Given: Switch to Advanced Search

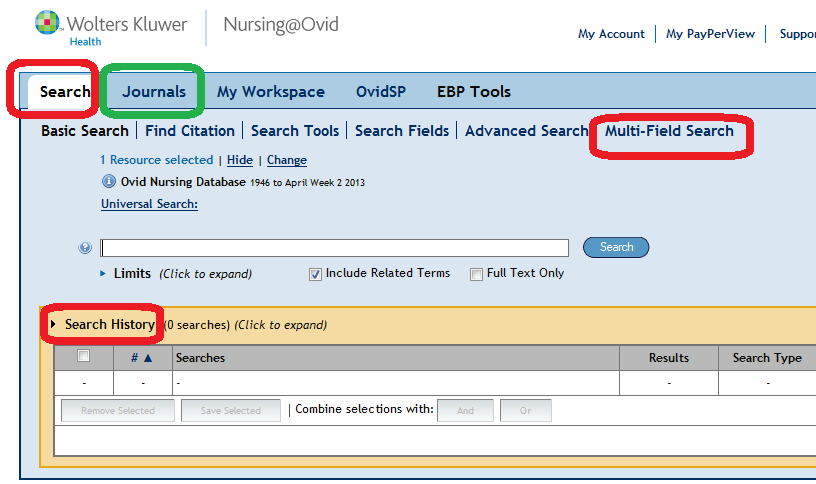Looking at the screenshot, I should coord(527,131).
